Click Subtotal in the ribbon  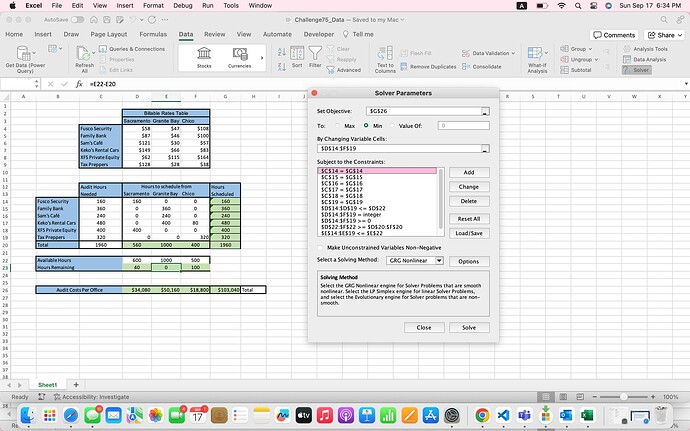click(576, 70)
